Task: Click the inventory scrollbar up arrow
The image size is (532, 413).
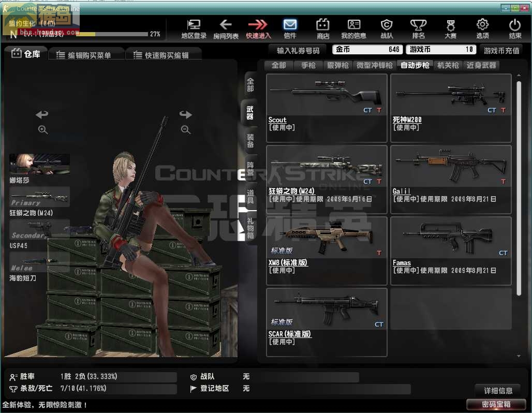Action: click(x=519, y=75)
